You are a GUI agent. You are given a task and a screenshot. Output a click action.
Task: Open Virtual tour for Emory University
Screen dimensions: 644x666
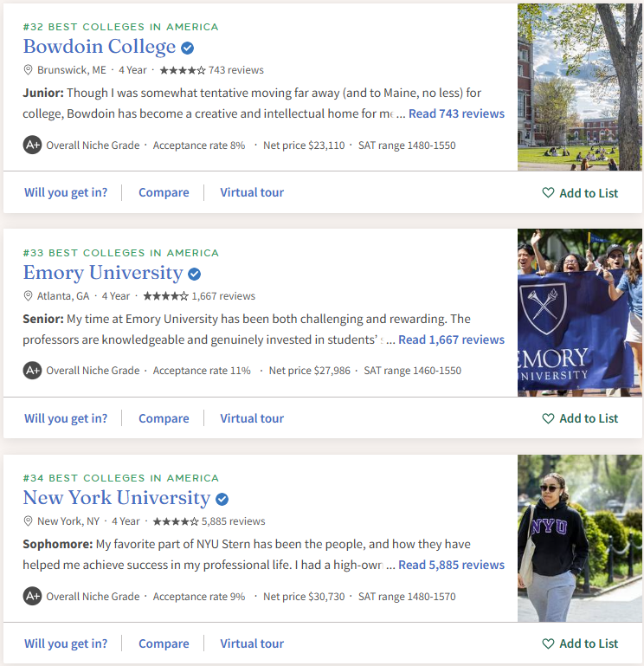252,418
